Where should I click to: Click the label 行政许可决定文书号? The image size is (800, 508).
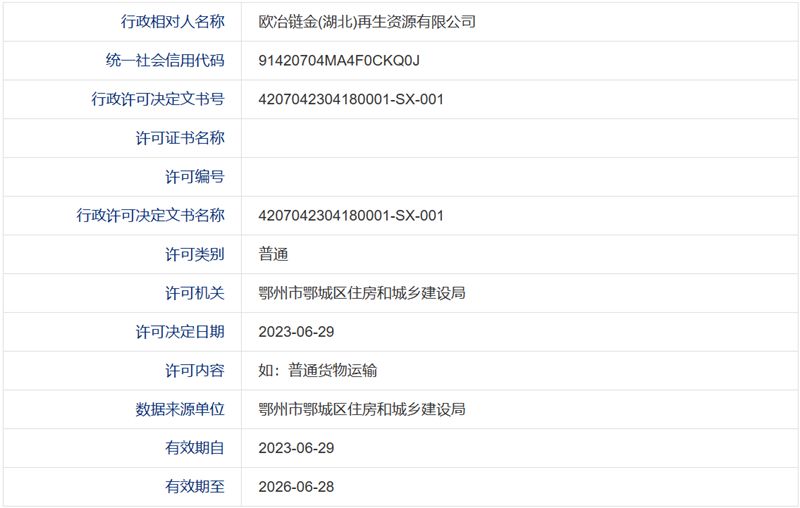click(158, 99)
